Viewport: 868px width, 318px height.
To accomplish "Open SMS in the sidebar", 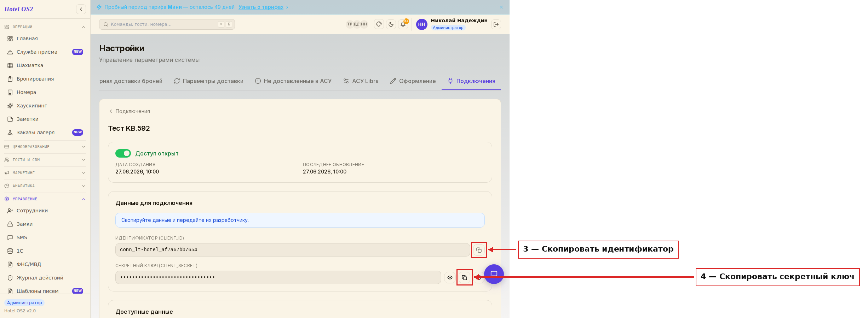I will point(45,237).
